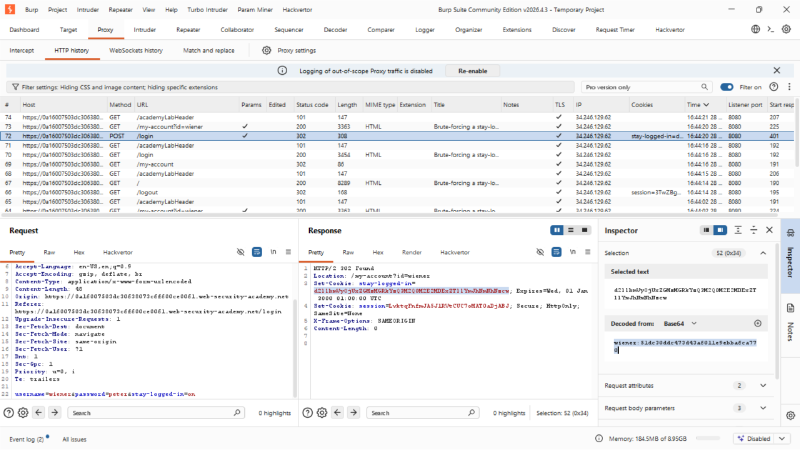Click the Request panel Search field
This screenshot has height=450, width=800.
click(x=156, y=413)
